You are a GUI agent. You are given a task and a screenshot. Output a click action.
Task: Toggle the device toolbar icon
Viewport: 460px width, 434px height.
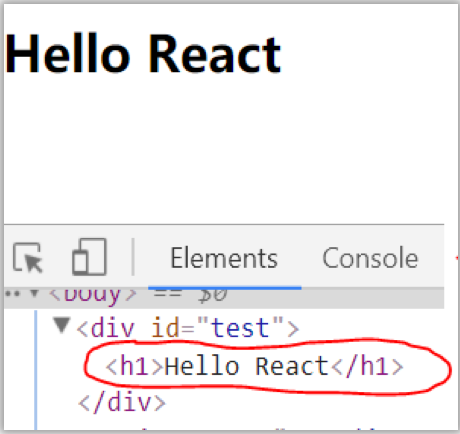89,257
